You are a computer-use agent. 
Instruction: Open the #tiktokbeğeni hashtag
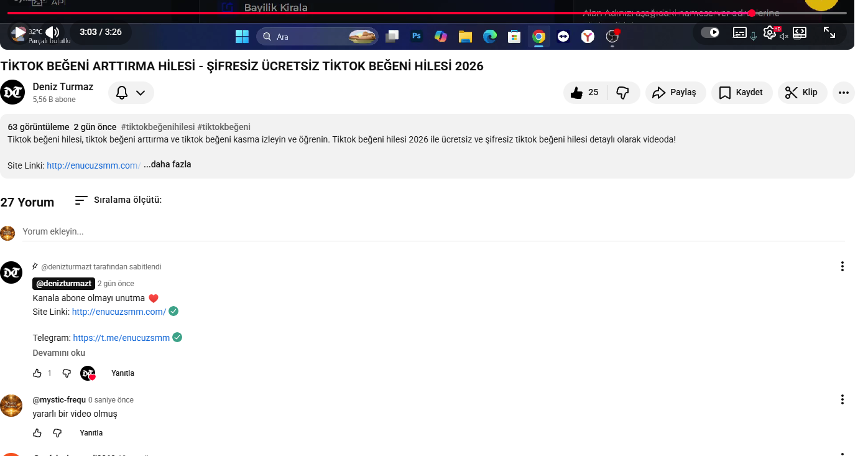tap(224, 127)
